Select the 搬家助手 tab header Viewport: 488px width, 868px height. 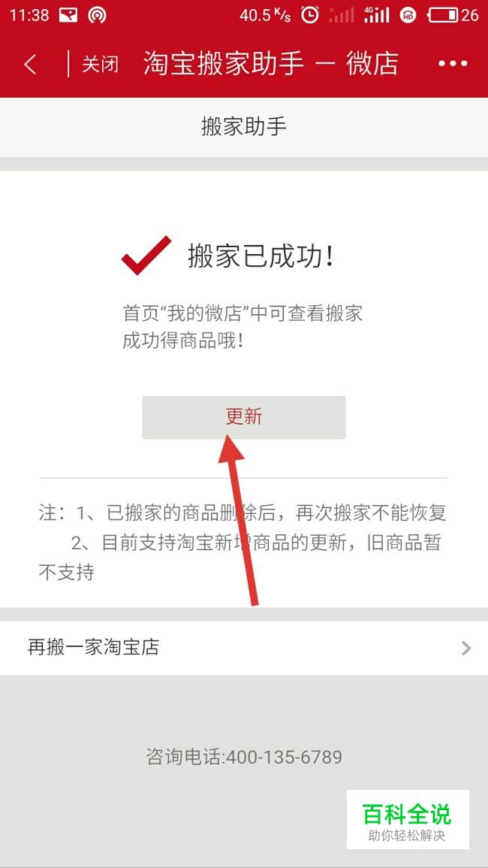(244, 127)
